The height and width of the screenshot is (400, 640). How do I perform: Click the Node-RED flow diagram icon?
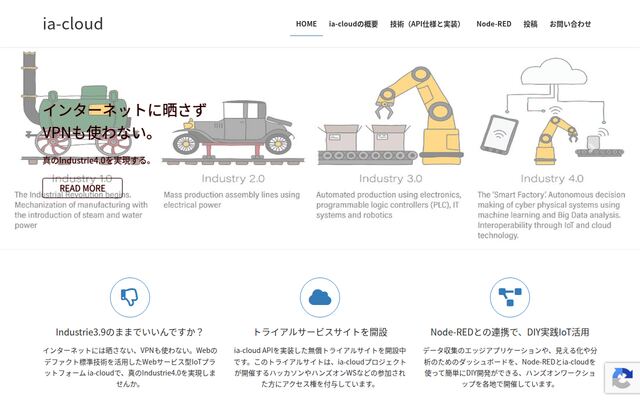[x=510, y=298]
